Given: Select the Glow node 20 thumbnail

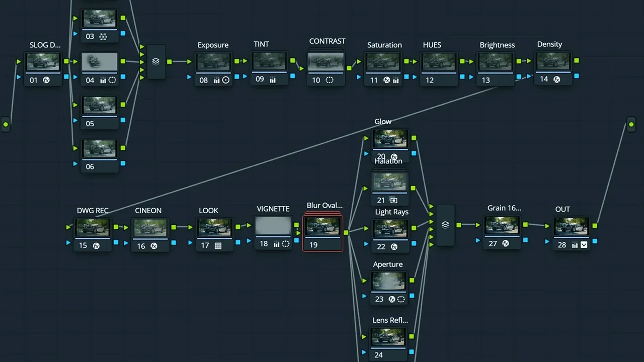Looking at the screenshot, I should 390,138.
